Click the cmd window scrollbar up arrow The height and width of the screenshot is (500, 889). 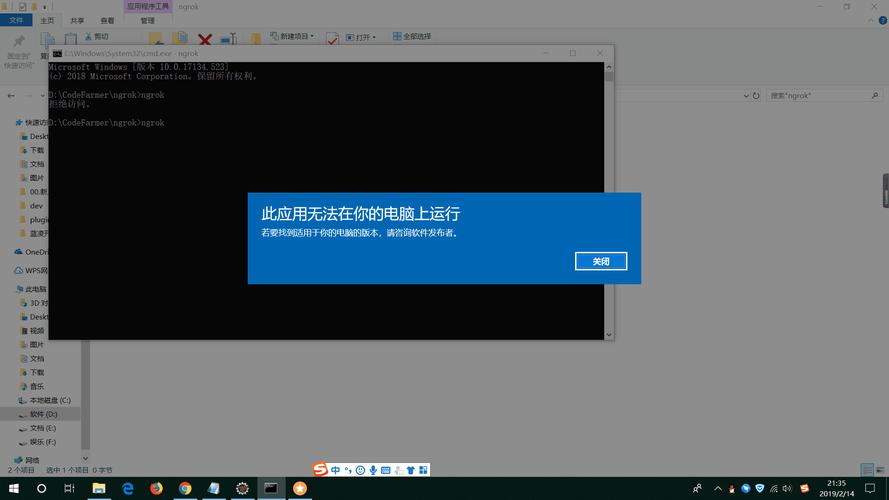609,67
